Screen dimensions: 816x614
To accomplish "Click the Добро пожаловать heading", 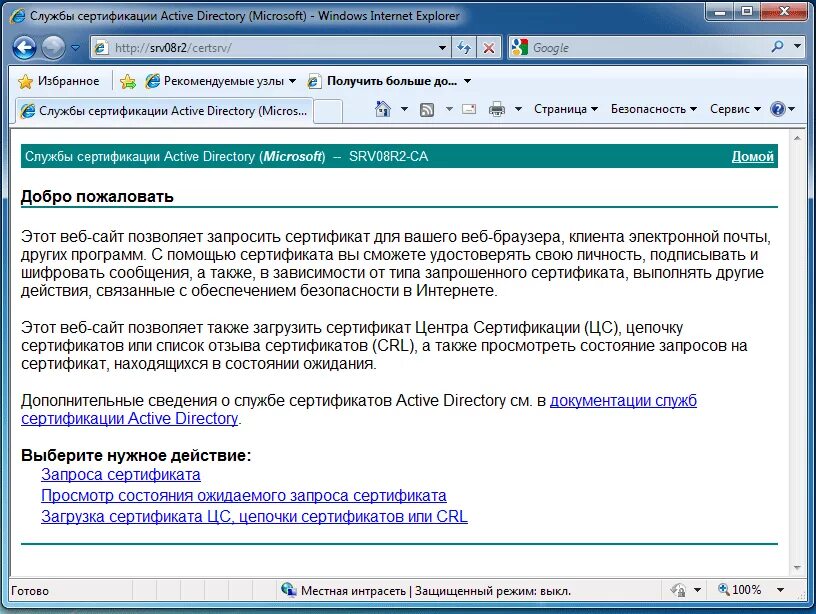I will (x=97, y=197).
